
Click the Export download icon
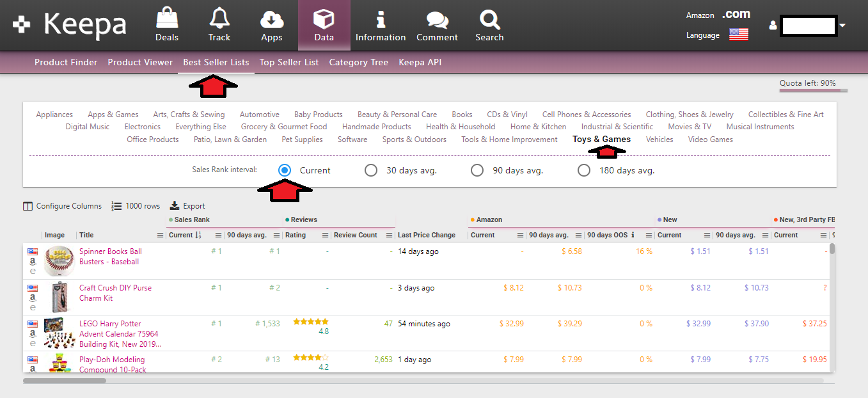pyautogui.click(x=175, y=206)
